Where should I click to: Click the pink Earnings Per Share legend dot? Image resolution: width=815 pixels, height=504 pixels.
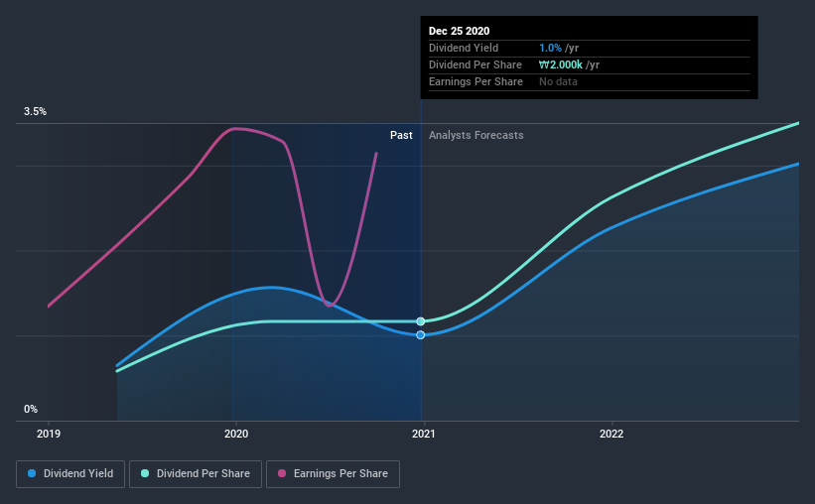(x=282, y=473)
